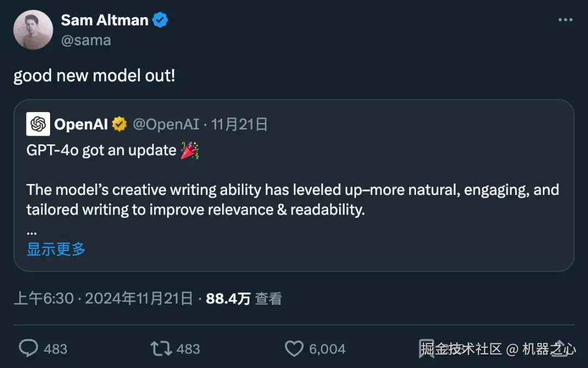This screenshot has height=368, width=588.
Task: Click the "GPT-4o got an update" line
Action: click(101, 150)
